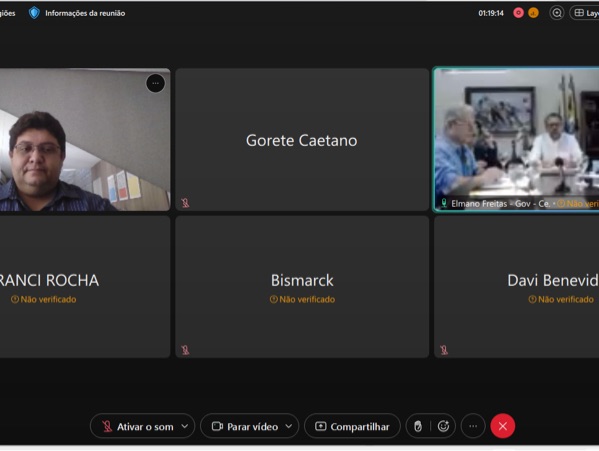This screenshot has height=451, width=599.
Task: Open the red recording indicator icon
Action: click(x=518, y=13)
